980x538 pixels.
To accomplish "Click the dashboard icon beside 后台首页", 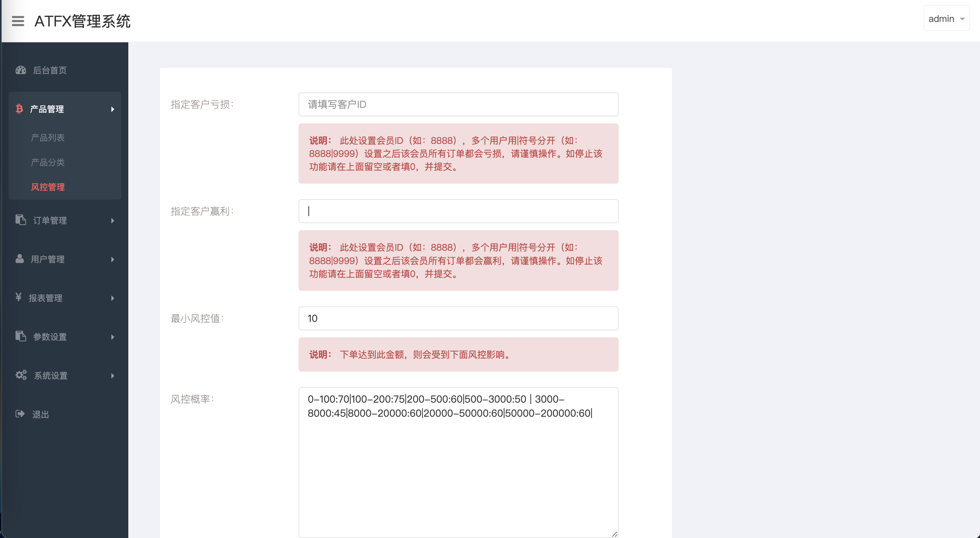I will 20,70.
